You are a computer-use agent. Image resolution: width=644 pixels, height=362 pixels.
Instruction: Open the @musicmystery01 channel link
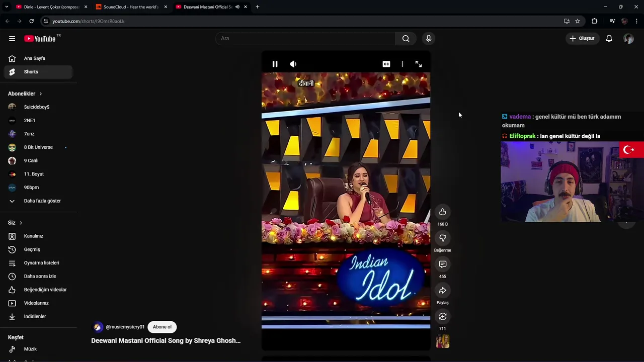click(125, 327)
